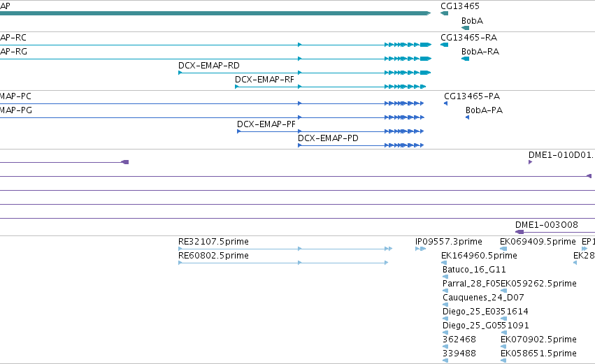
Task: Select the EK070902.5prime label
Action: pos(538,340)
